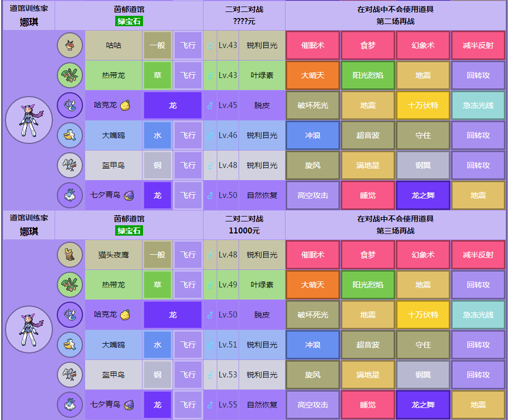This screenshot has width=511, height=420.
Task: Open 阳光烈焰 move of the Lv.49 热带龙
Action: (x=368, y=285)
